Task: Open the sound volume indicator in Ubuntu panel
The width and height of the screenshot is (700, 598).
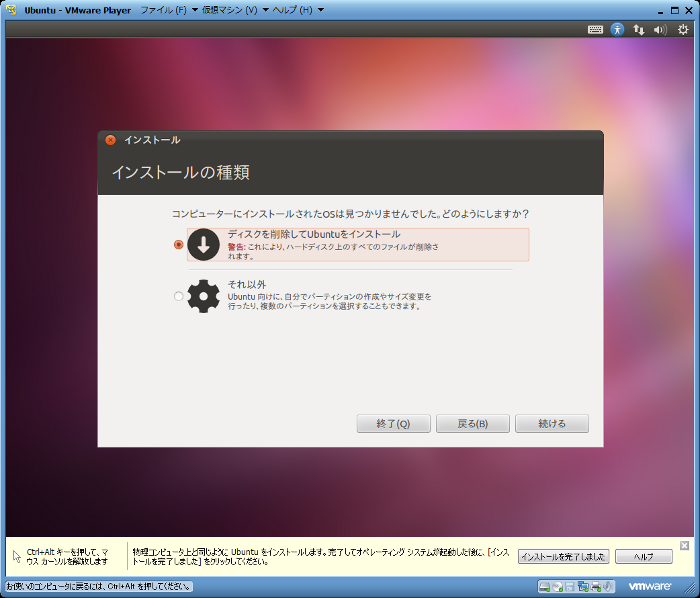Action: click(660, 29)
